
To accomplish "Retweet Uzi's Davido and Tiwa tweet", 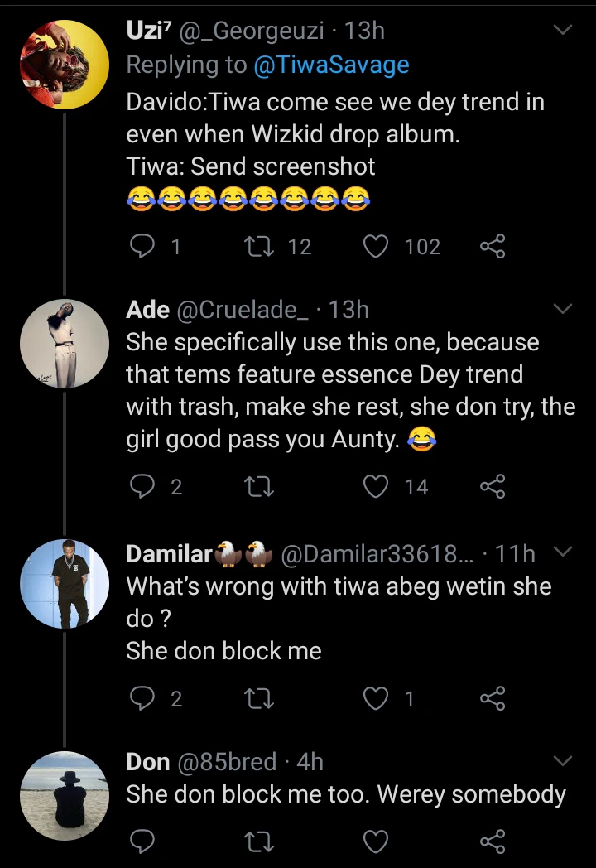I will pos(250,246).
